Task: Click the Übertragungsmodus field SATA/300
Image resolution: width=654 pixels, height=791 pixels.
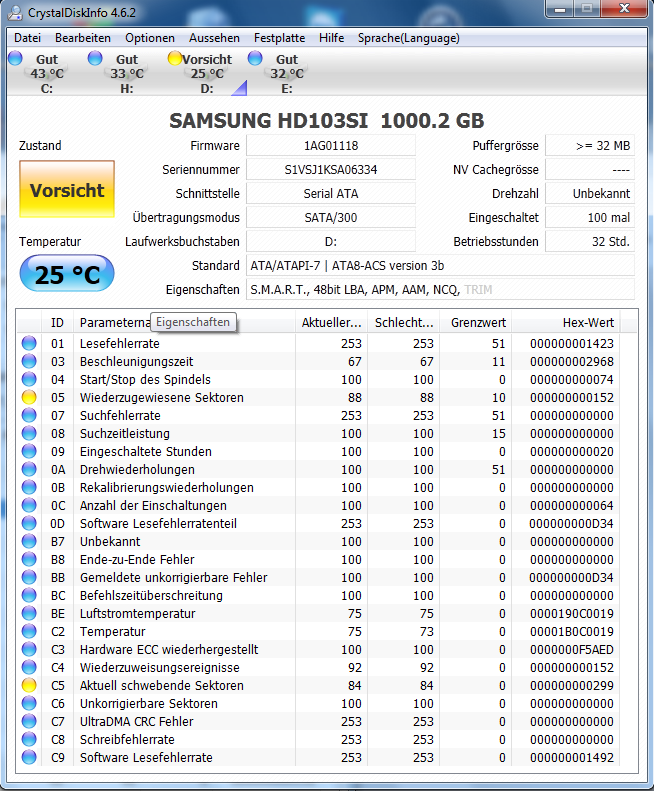Action: [x=331, y=217]
